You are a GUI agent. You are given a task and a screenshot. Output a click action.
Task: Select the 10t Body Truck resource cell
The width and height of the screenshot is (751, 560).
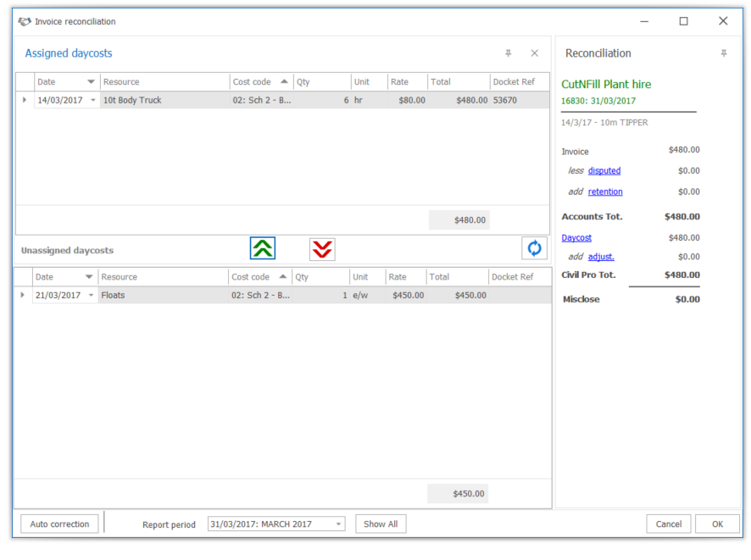(164, 101)
